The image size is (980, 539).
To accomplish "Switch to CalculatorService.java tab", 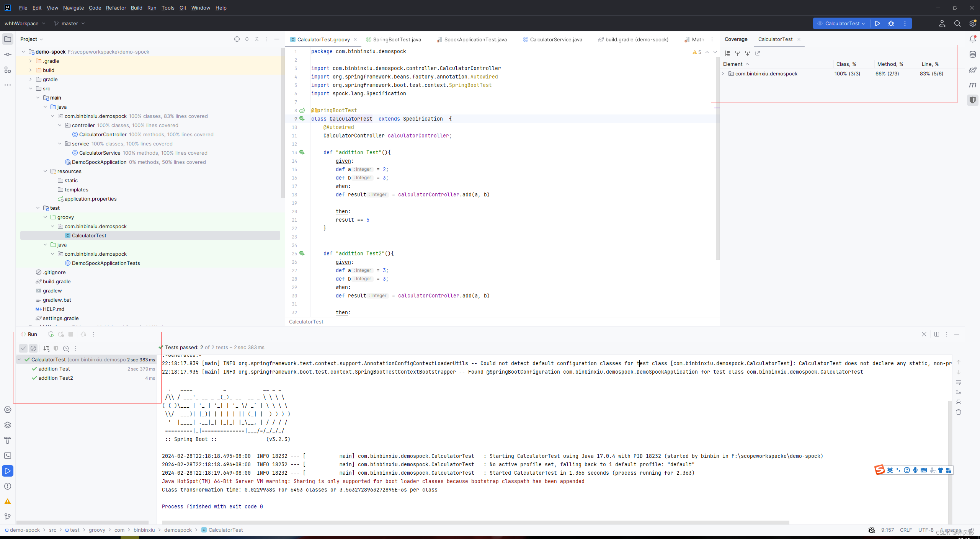I will pyautogui.click(x=555, y=39).
